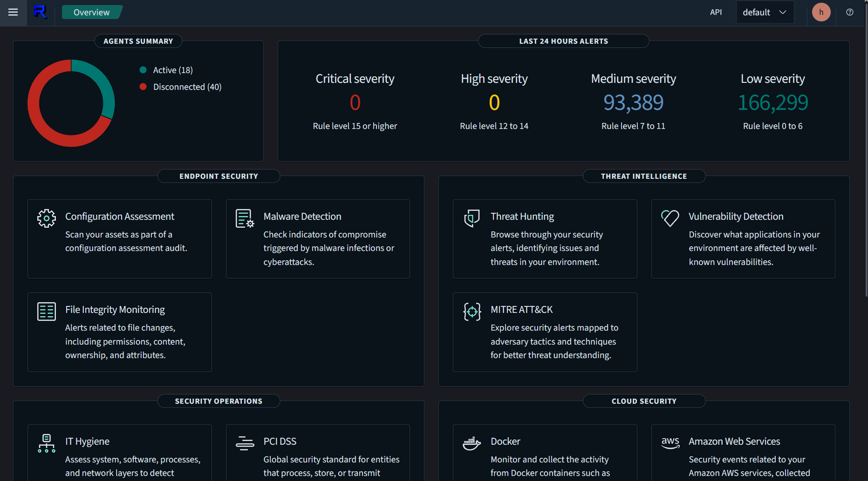868x481 pixels.
Task: Click the LAST 24 HOURS ALERTS title
Action: click(x=564, y=41)
